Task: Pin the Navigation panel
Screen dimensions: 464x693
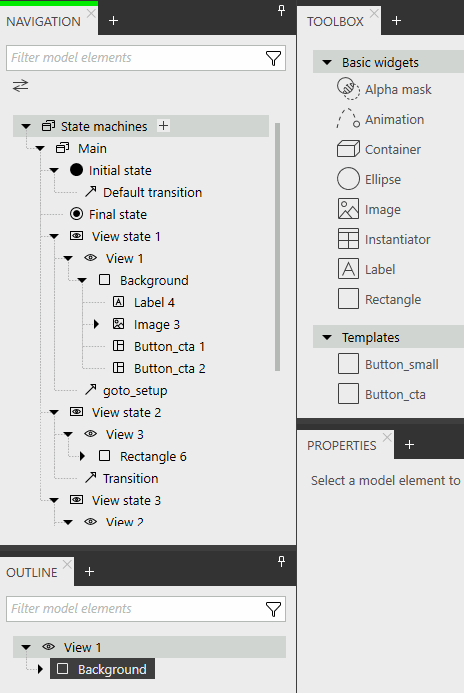Action: [x=281, y=10]
